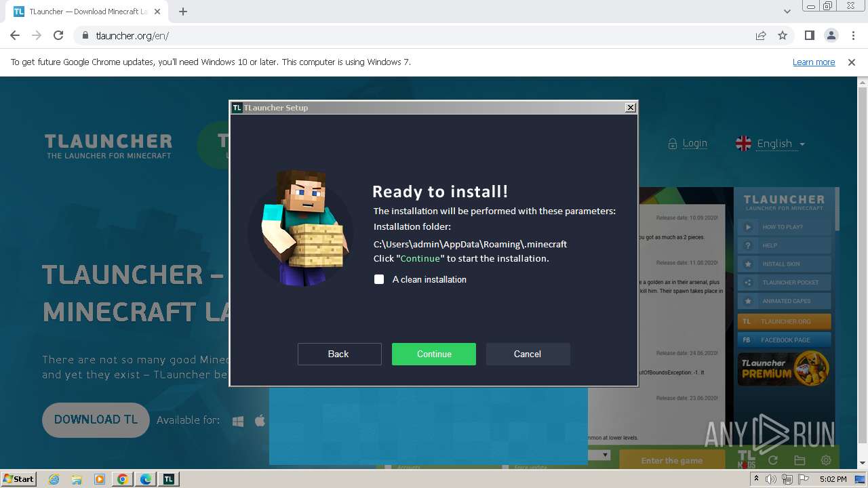Cancel the TLauncher setup
Screen dimensions: 868x488
point(528,354)
